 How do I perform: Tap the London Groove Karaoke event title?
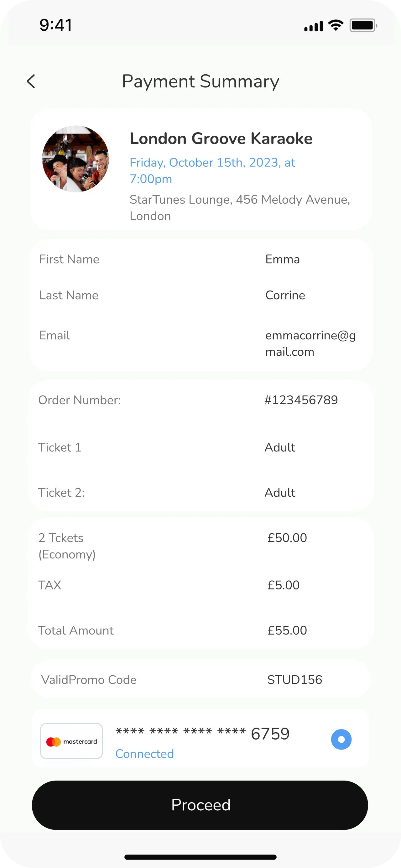tap(221, 139)
